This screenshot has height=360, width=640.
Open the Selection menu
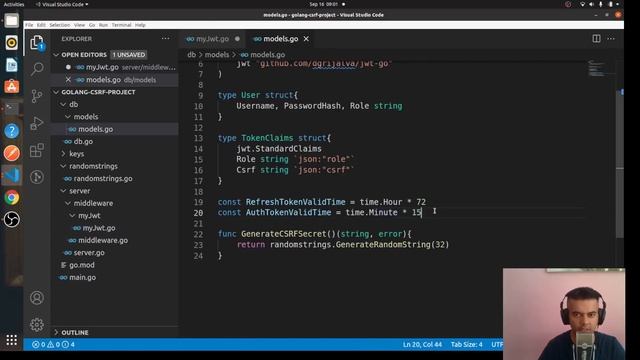(x=60, y=25)
